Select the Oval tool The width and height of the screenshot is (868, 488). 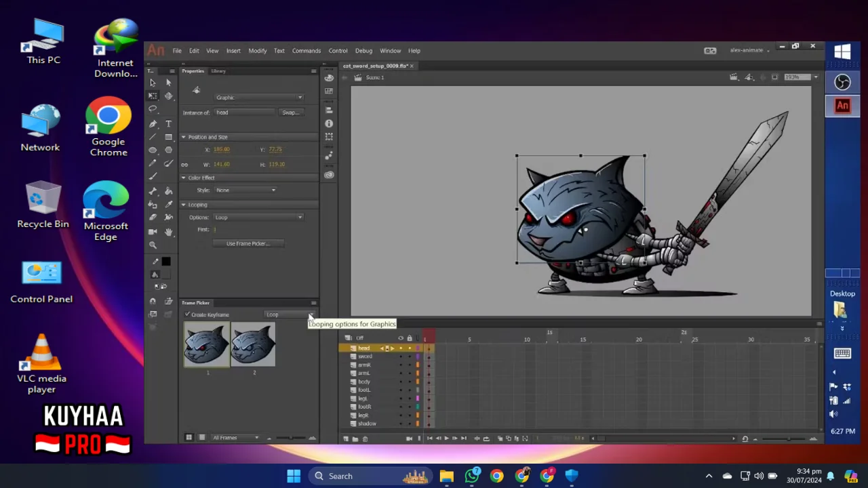click(x=153, y=150)
